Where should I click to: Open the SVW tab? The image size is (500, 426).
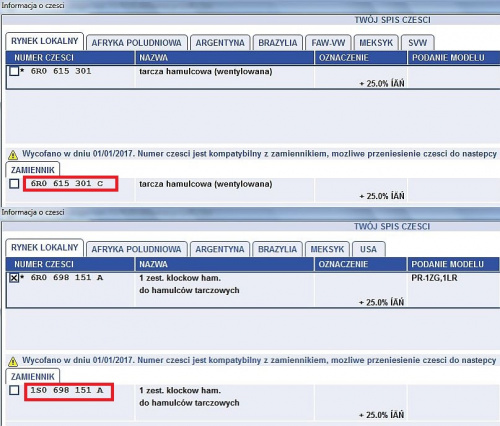417,43
